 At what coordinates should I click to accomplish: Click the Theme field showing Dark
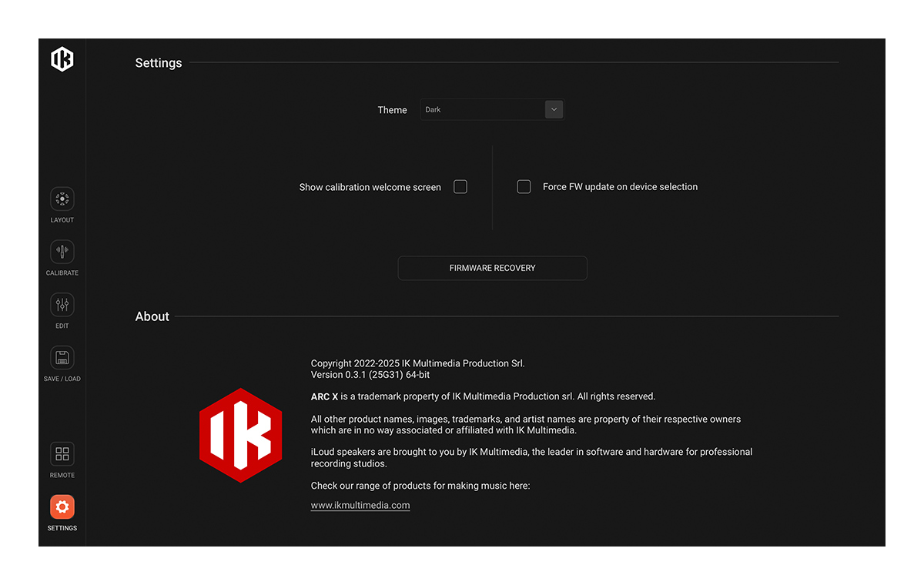(493, 109)
